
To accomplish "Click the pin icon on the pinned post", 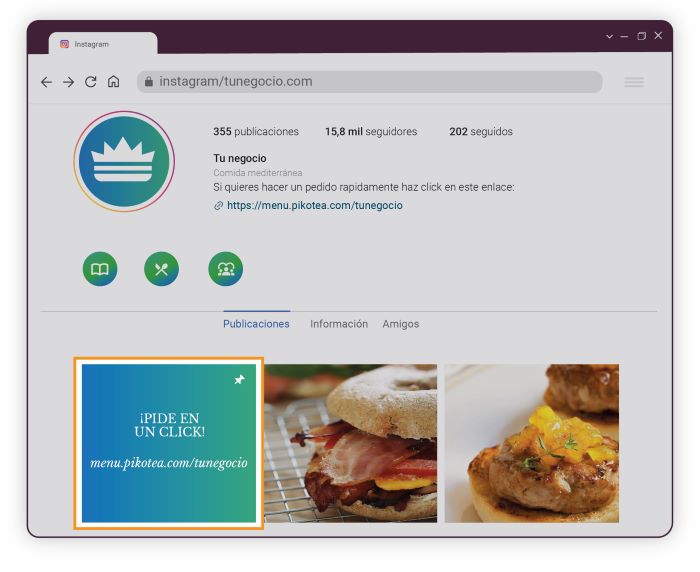I will pyautogui.click(x=240, y=380).
